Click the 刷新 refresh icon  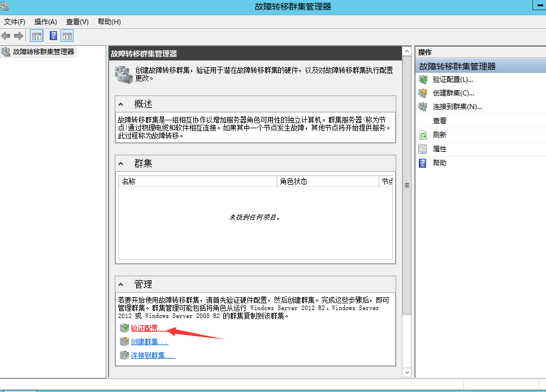tap(423, 134)
